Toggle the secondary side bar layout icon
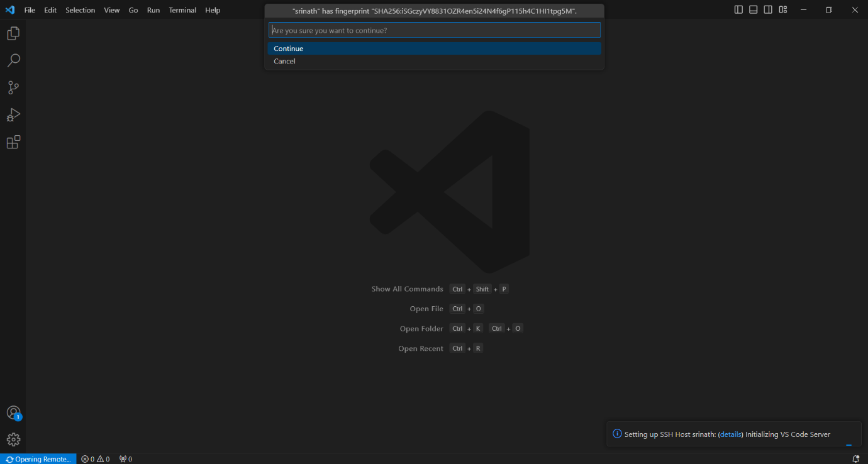This screenshot has width=868, height=464. coord(768,9)
